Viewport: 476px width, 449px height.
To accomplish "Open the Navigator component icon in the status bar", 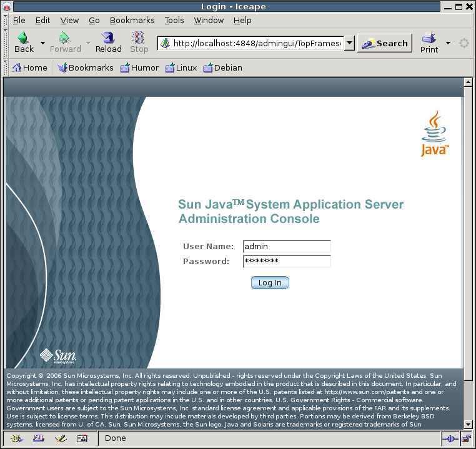I will click(x=16, y=438).
